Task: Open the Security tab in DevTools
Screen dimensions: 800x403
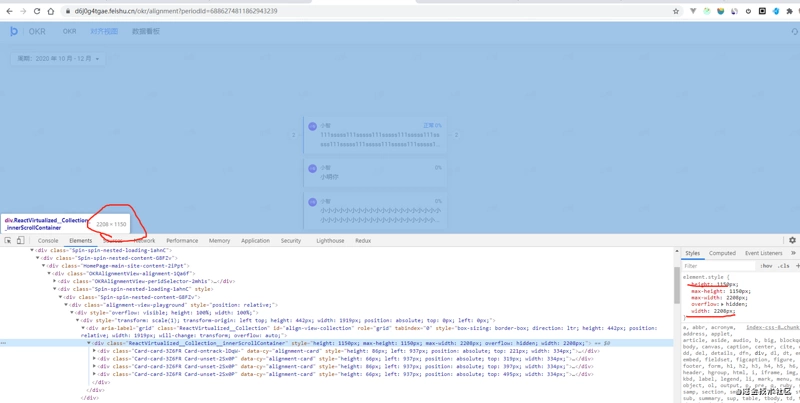Action: click(x=291, y=240)
